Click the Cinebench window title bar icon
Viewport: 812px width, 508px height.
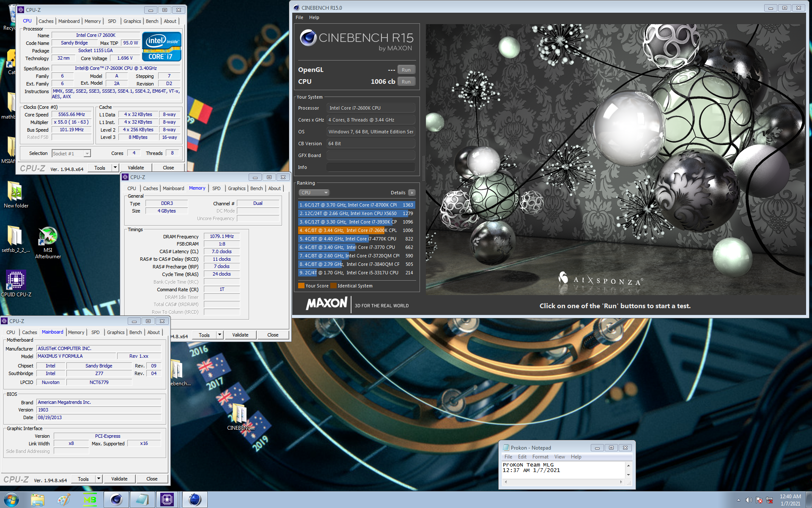tap(296, 8)
